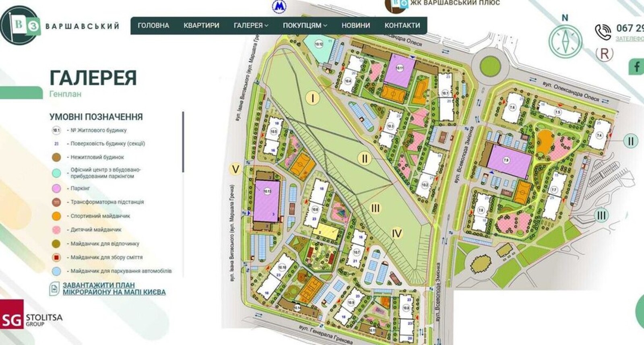Select the yellow phase II marker
The width and height of the screenshot is (644, 345).
click(364, 159)
